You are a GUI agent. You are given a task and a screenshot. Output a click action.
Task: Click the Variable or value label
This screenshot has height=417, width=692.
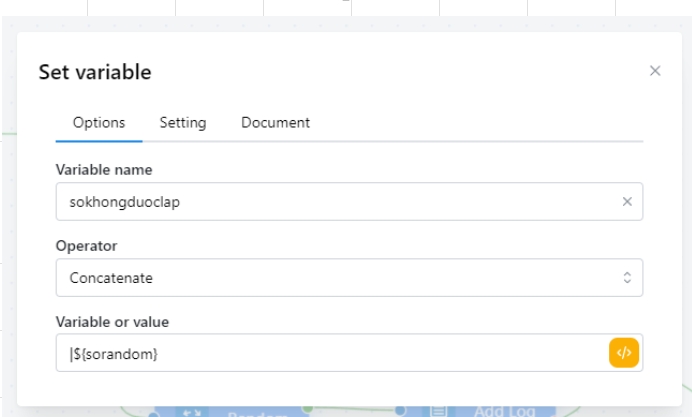(x=112, y=321)
